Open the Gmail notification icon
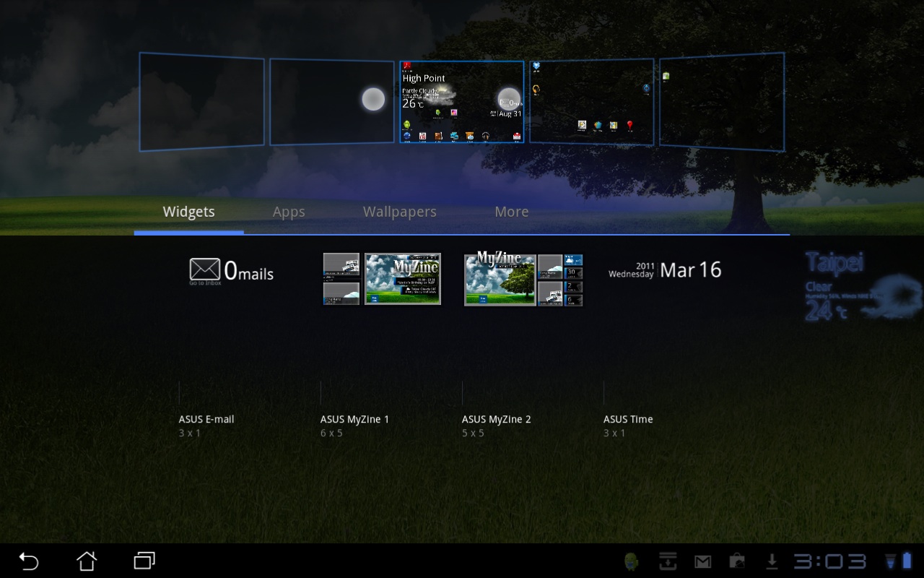The height and width of the screenshot is (578, 924). (702, 561)
